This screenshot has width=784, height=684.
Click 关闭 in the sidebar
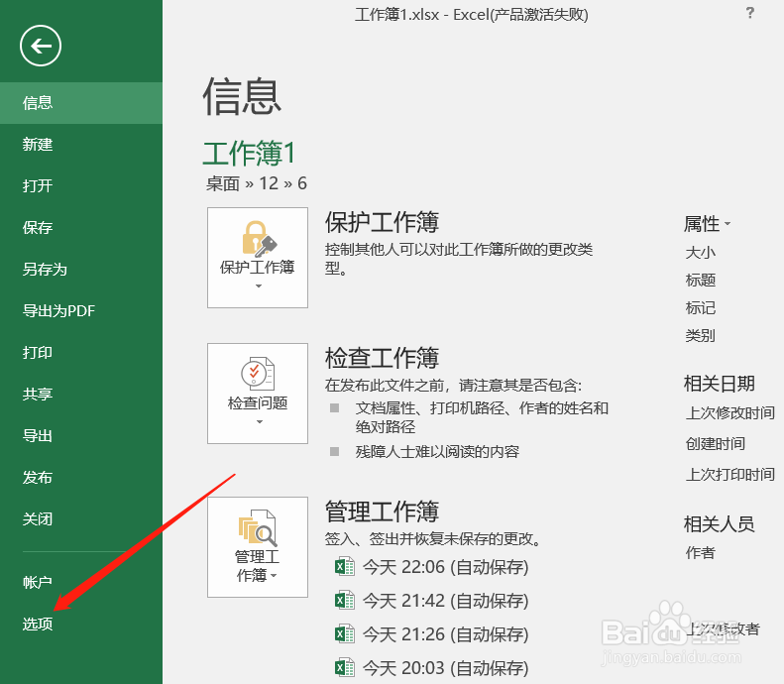81,519
